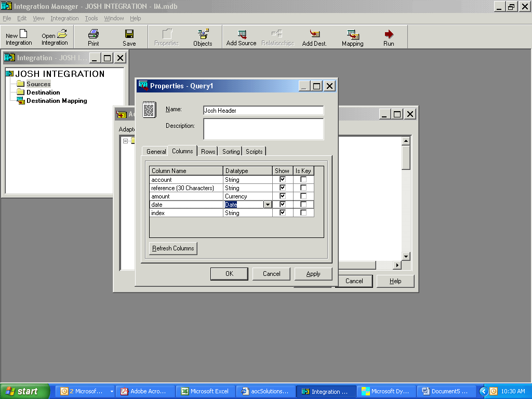This screenshot has width=532, height=399.
Task: Click the Open Integration toolbar icon
Action: click(54, 36)
